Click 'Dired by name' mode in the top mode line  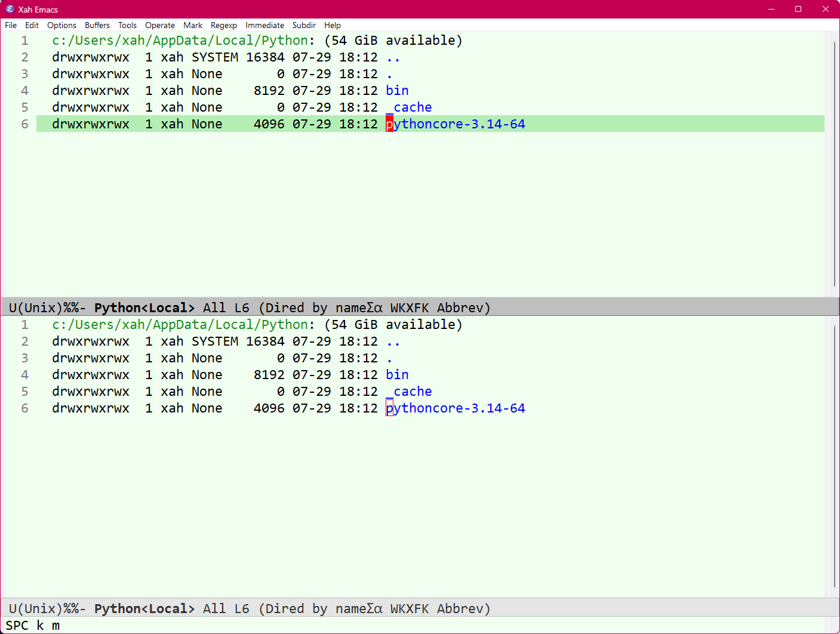[316, 308]
